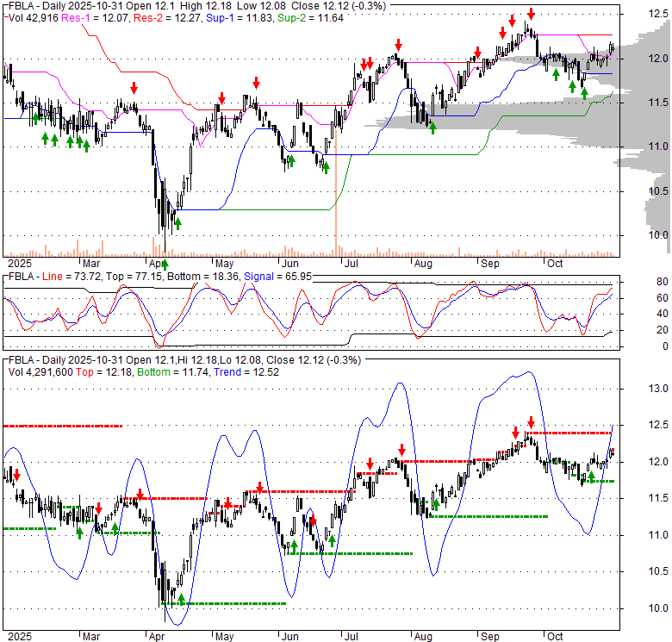672x642 pixels.
Task: Click the red arrow above early June candles, lower chart
Action: coord(314,520)
